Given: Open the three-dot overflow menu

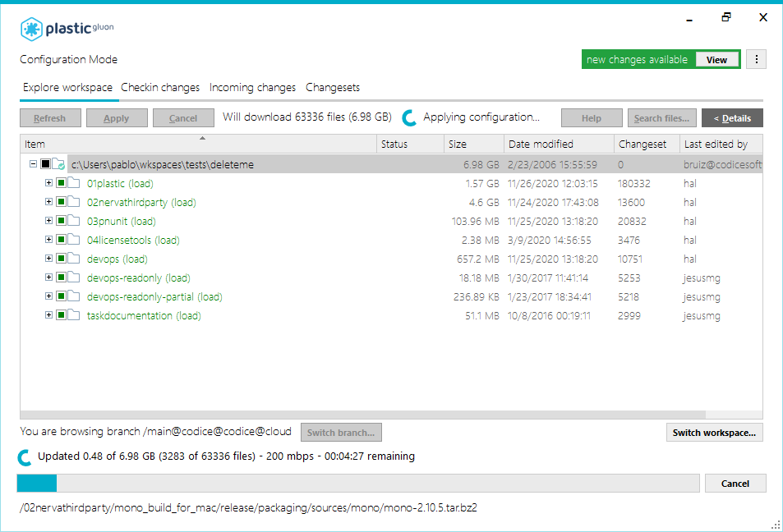Looking at the screenshot, I should coord(756,58).
